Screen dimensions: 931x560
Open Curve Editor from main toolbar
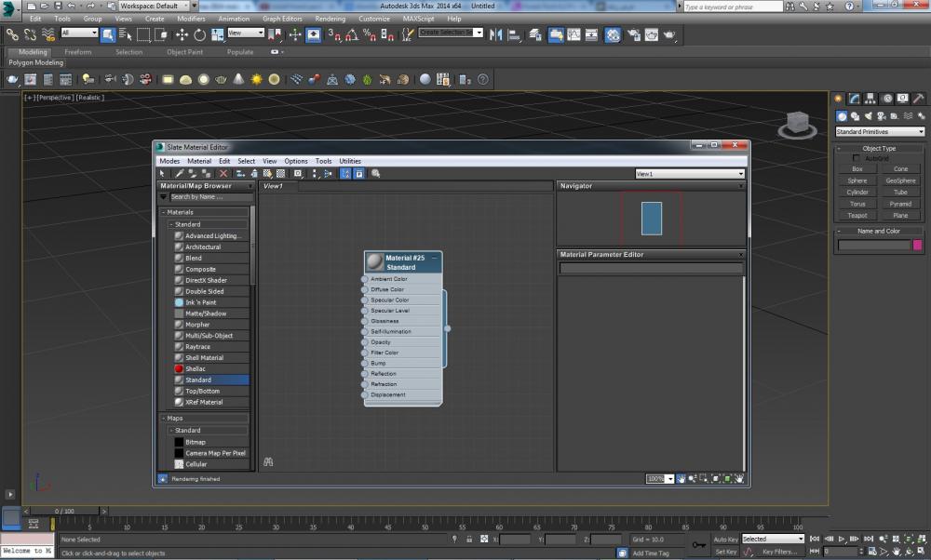(x=573, y=35)
